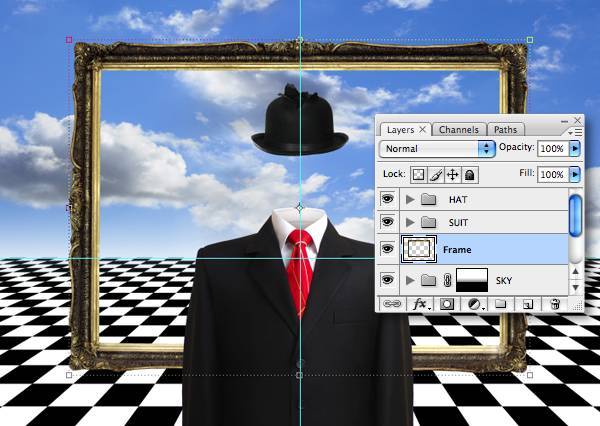Expand the HAT group
This screenshot has height=426, width=600.
pyautogui.click(x=410, y=199)
